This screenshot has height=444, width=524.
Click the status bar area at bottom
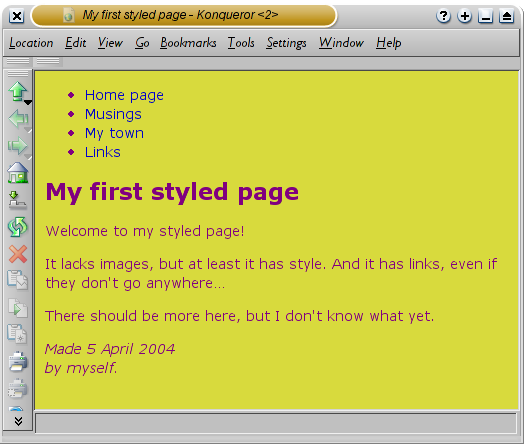[276, 423]
